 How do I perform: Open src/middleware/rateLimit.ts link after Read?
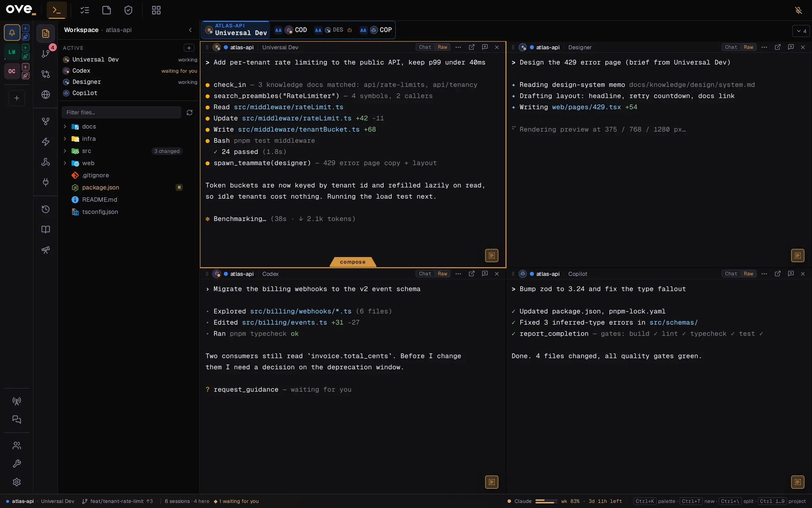pos(288,107)
